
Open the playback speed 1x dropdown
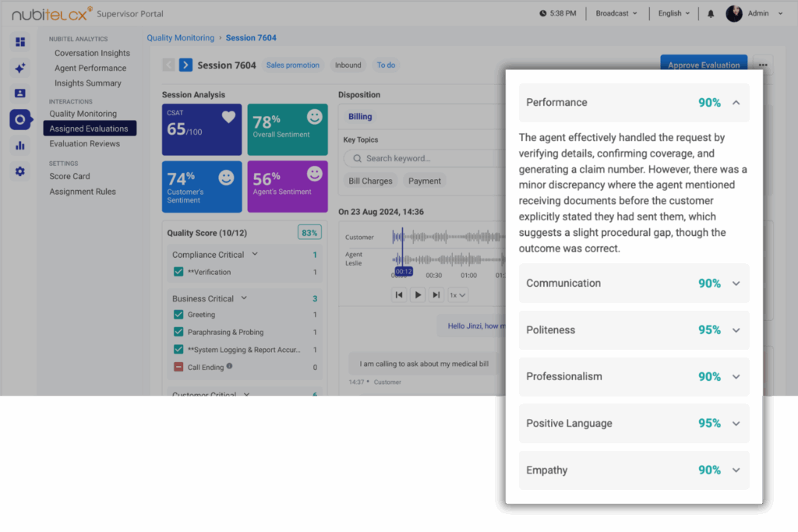click(x=457, y=295)
